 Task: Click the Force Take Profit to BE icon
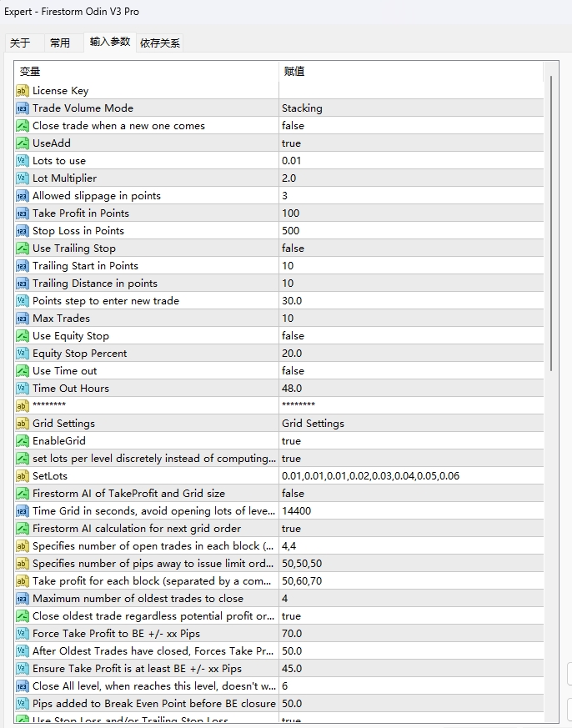(x=23, y=633)
